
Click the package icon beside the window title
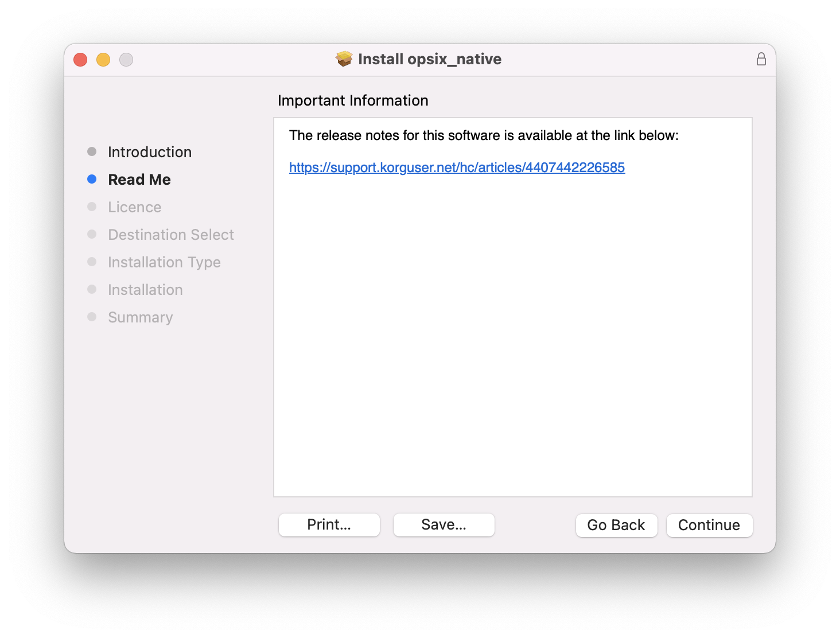344,59
